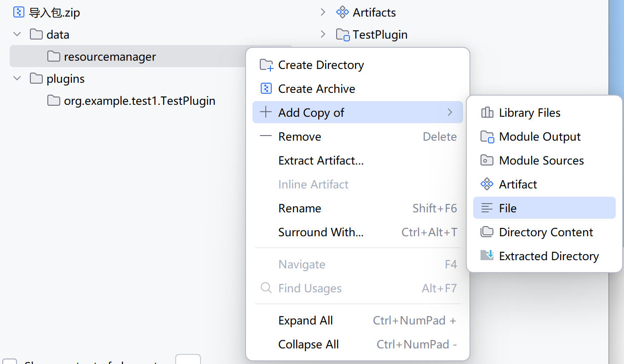Click the Module Output folder icon
Viewport: 624px width, 364px height.
[x=487, y=136]
